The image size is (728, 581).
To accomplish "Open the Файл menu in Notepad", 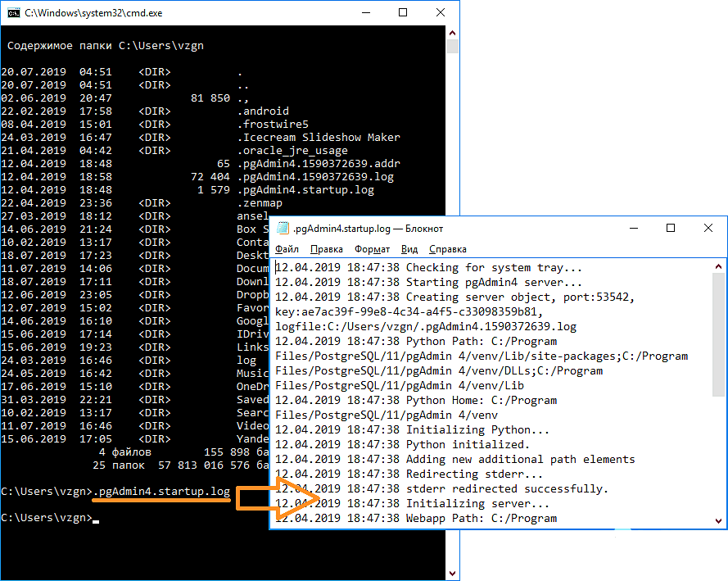I will pyautogui.click(x=287, y=249).
